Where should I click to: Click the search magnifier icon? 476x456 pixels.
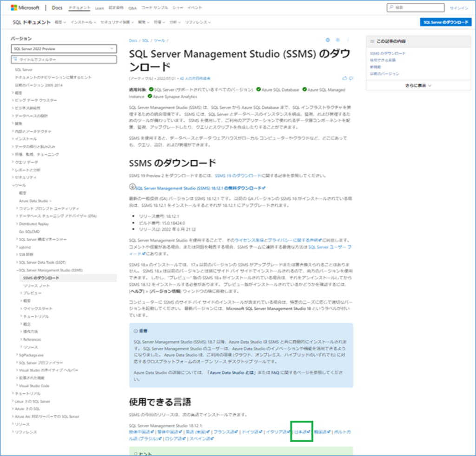tap(391, 7)
